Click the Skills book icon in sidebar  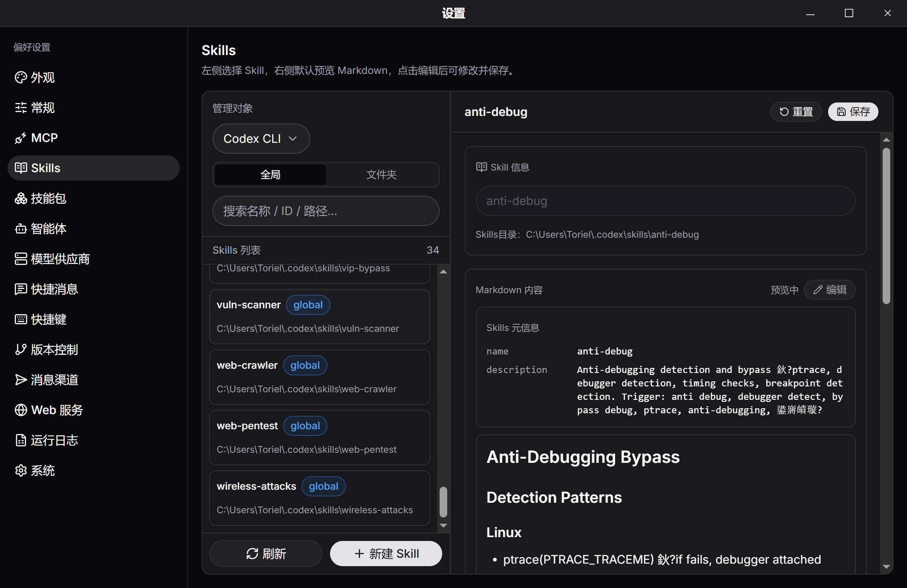tap(21, 168)
